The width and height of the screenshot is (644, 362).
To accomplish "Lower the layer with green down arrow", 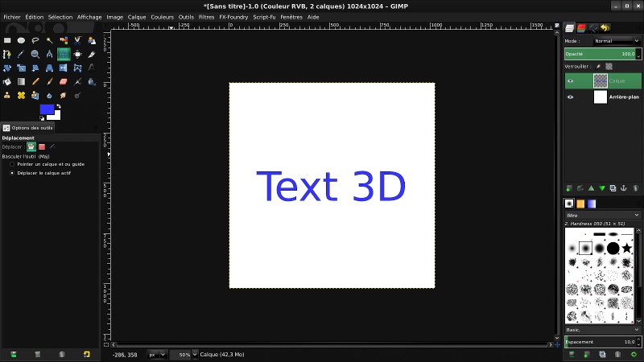I will point(602,188).
